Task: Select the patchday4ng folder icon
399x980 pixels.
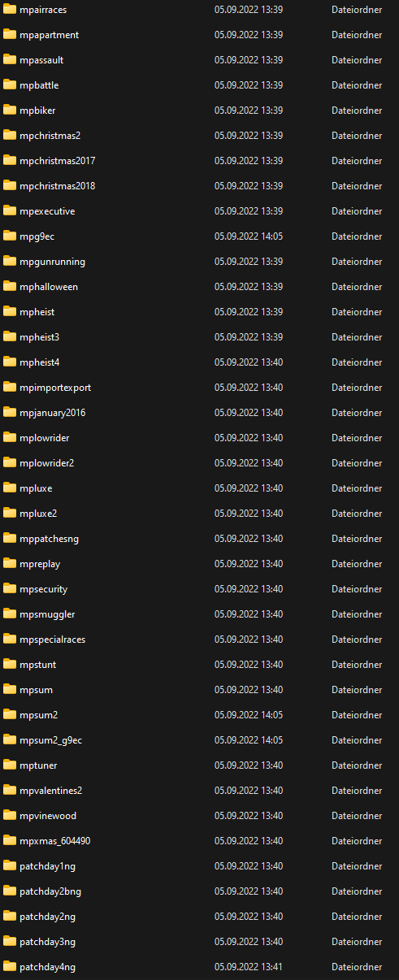Action: coord(10,967)
